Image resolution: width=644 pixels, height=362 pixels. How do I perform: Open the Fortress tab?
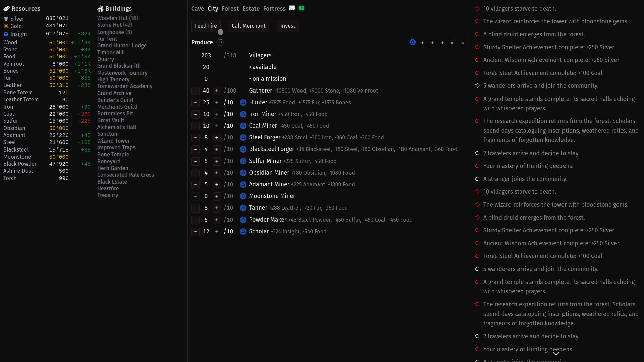[x=274, y=9]
